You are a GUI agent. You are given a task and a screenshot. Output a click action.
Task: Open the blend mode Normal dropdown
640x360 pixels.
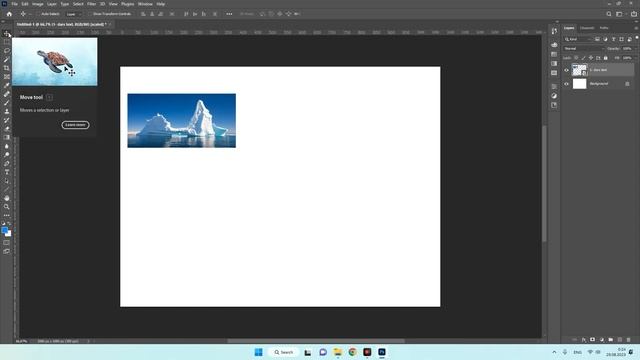pos(583,49)
